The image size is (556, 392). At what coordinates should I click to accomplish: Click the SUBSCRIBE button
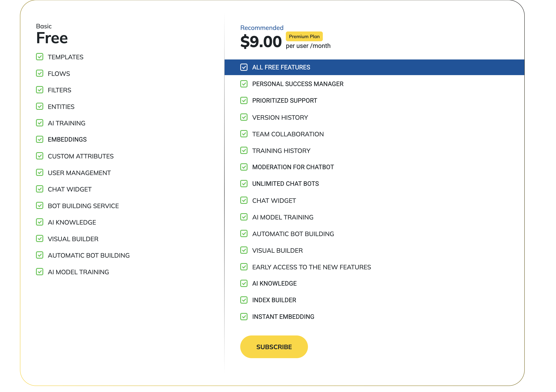pyautogui.click(x=274, y=347)
